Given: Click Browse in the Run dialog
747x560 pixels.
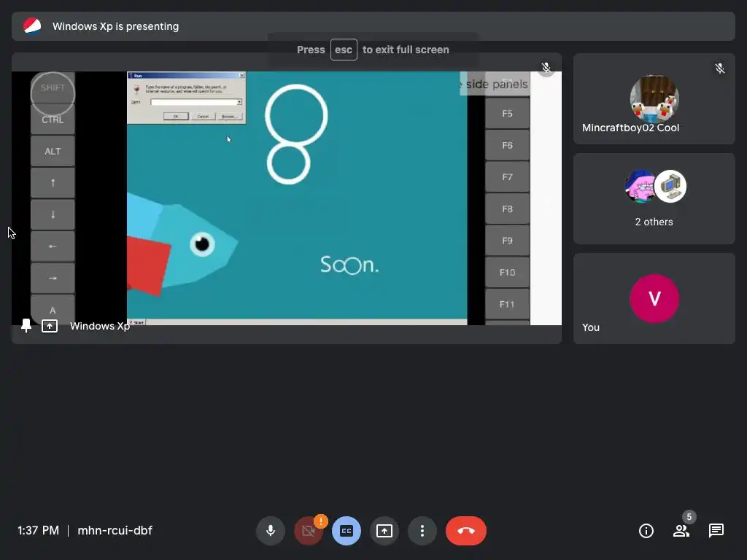Looking at the screenshot, I should (230, 116).
